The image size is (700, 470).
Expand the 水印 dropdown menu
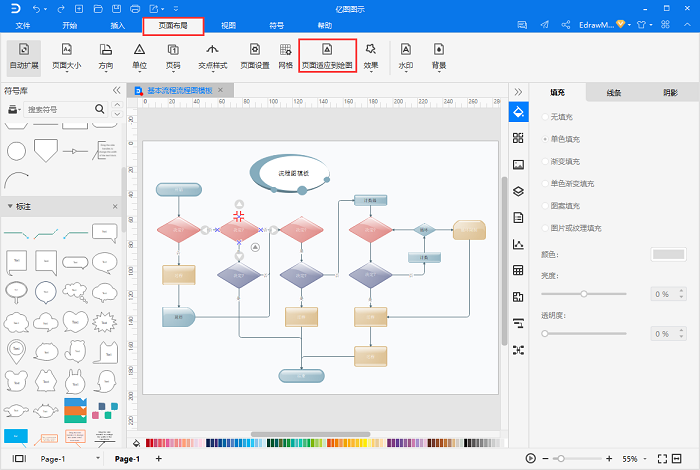[405, 56]
